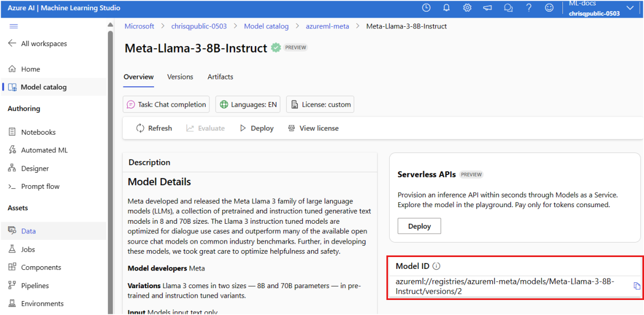Go back to All workspaces
The image size is (644, 315).
(x=38, y=43)
